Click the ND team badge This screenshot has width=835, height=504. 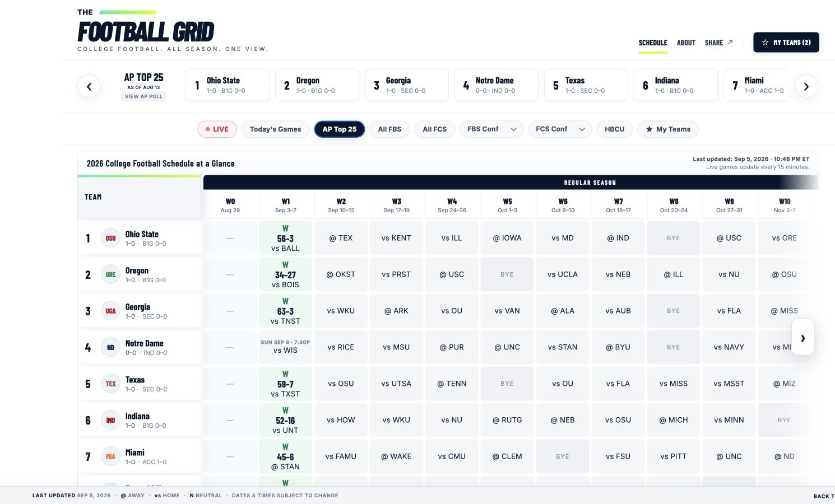(111, 347)
